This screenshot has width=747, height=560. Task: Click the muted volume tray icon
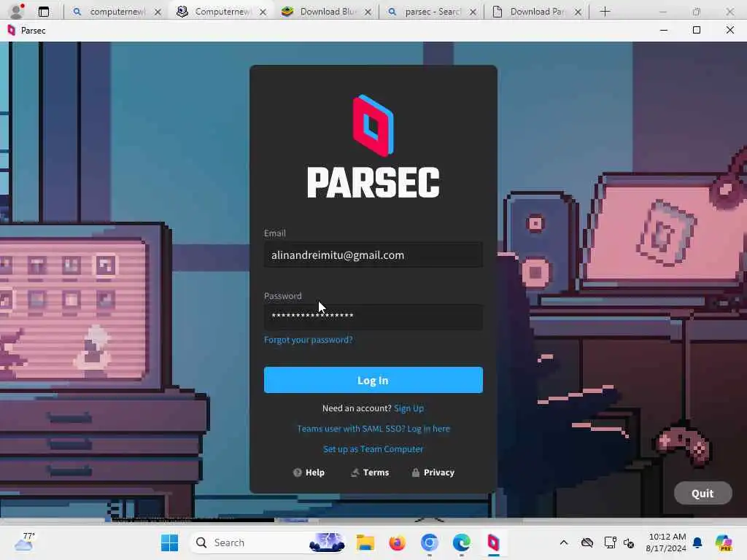[x=629, y=542]
